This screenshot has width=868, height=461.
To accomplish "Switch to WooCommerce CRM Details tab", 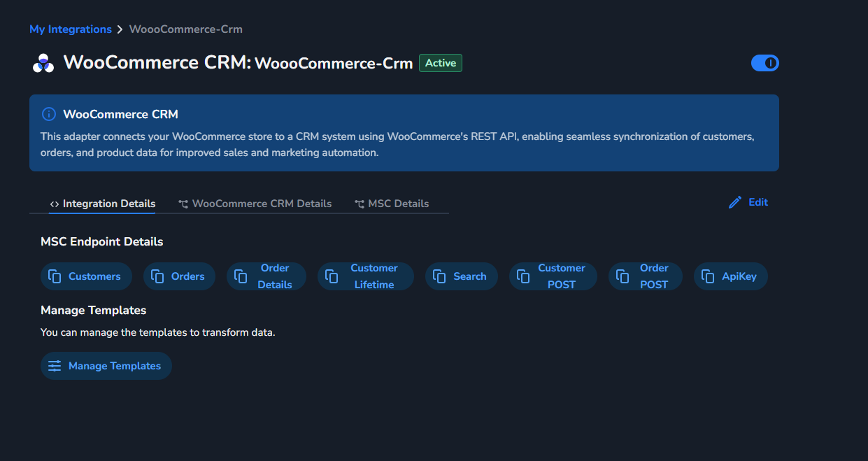I will [255, 204].
